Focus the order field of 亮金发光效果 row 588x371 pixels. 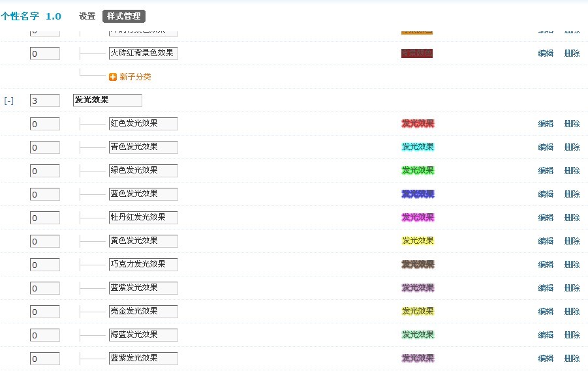point(44,312)
